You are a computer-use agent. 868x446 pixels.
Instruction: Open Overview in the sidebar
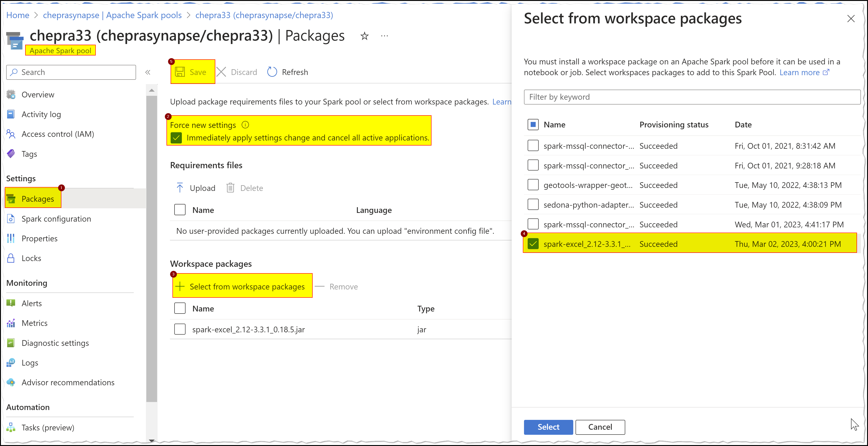click(x=38, y=94)
